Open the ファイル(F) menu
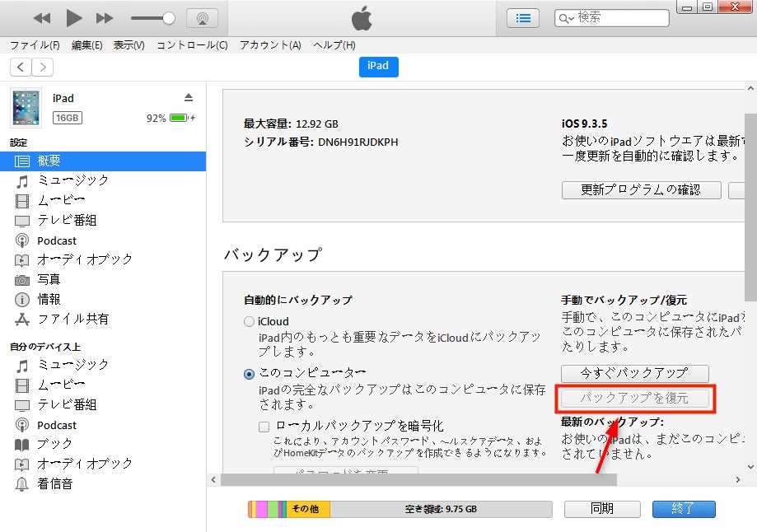Screen dimensions: 757x532 35,45
